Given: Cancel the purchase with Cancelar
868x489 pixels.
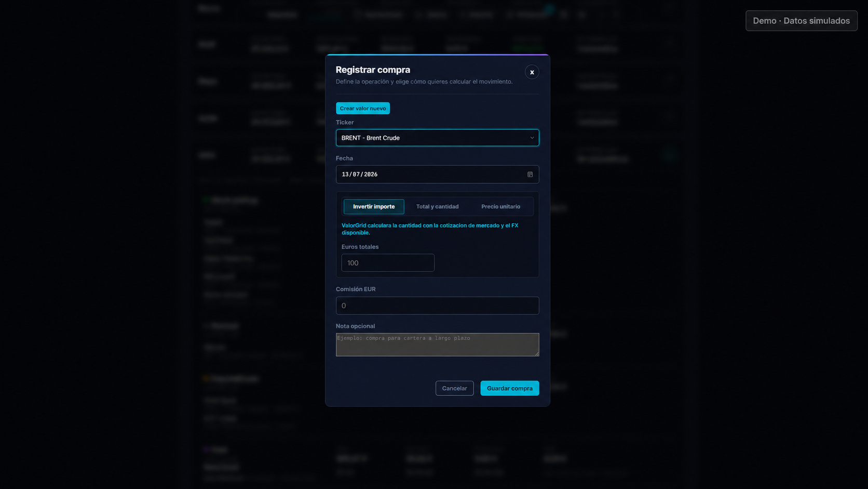Looking at the screenshot, I should (x=454, y=388).
